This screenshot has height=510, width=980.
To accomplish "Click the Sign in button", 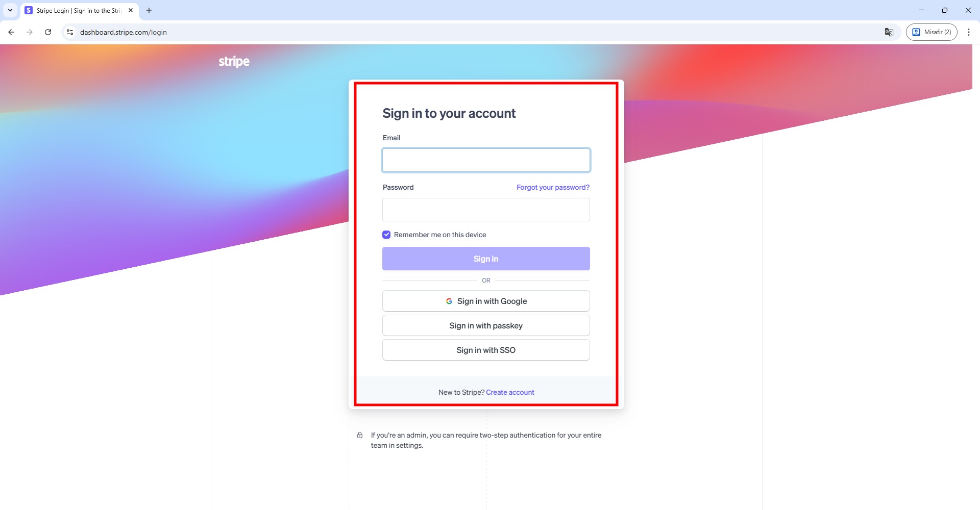I will (x=486, y=259).
